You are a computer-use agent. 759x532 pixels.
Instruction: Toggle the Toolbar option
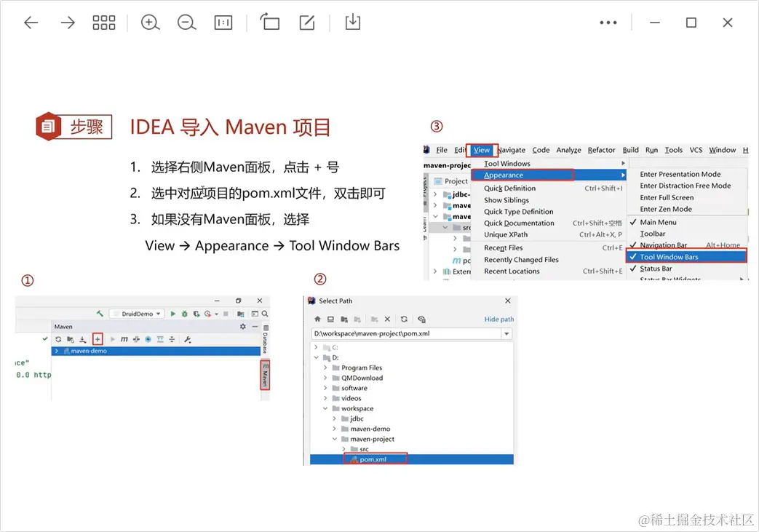[x=687, y=234]
